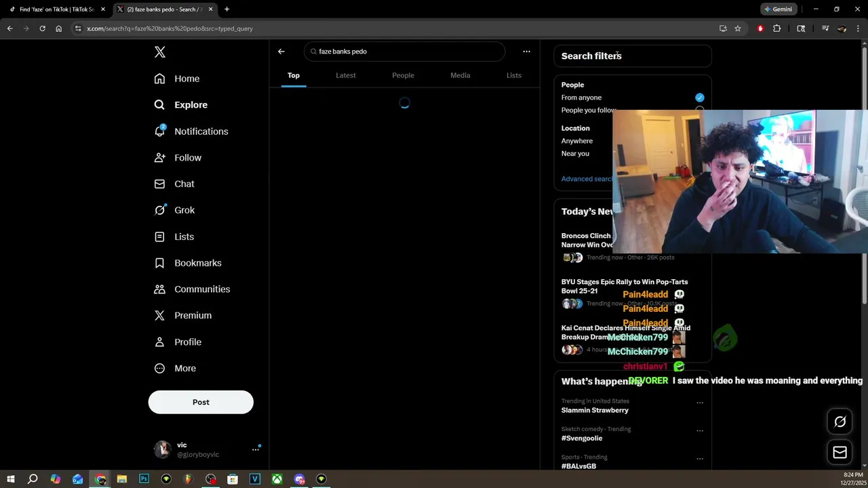Open Bookmarks in the sidebar

[x=187, y=263]
